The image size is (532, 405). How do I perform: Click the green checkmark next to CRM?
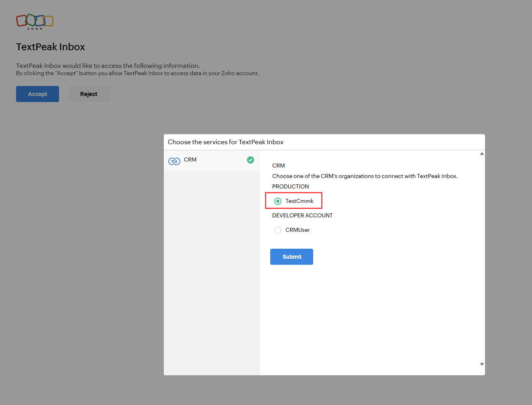(251, 160)
